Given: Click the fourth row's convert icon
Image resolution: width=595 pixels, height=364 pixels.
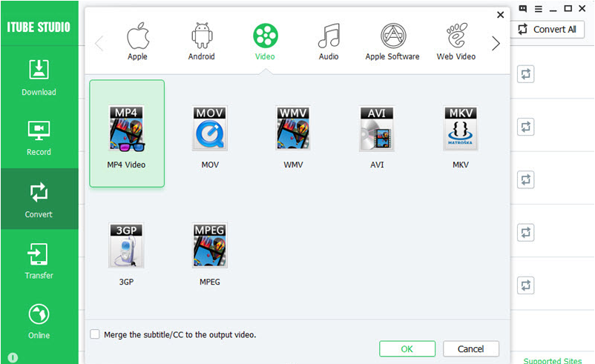Looking at the screenshot, I should pyautogui.click(x=525, y=232).
